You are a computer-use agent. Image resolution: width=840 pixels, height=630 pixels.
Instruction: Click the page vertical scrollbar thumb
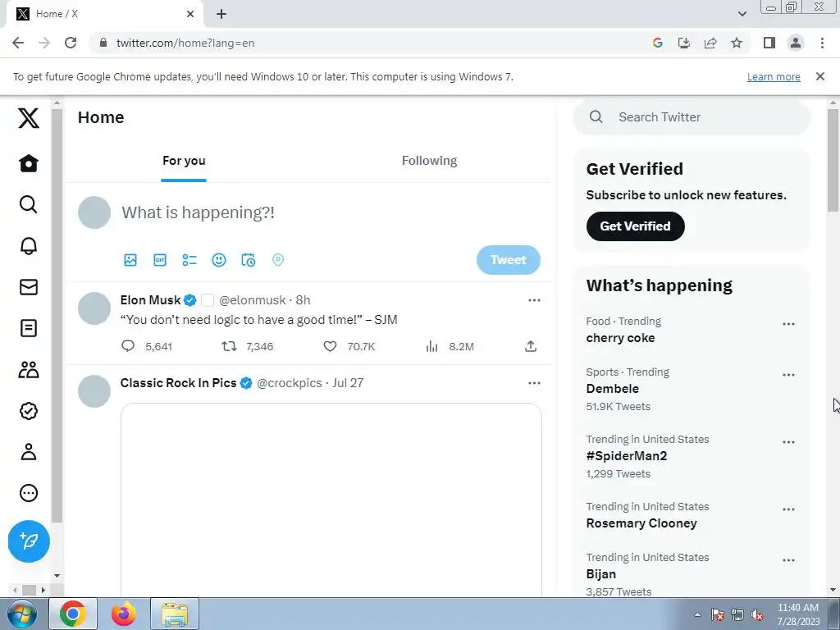[833, 160]
